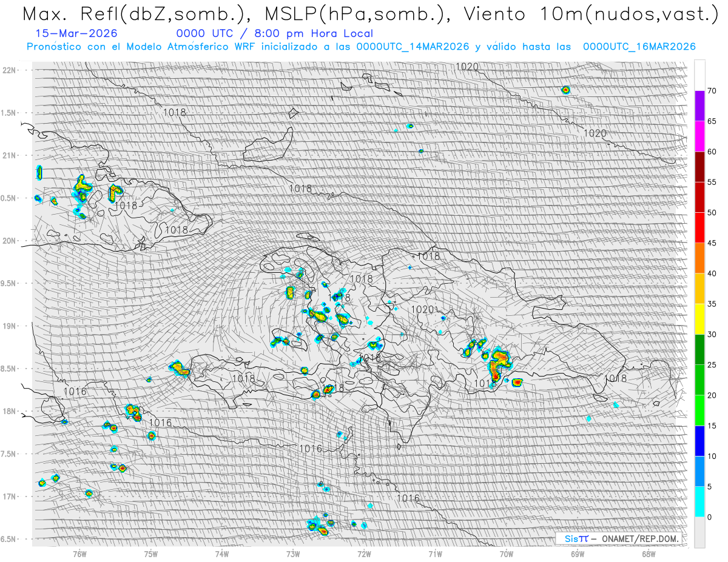The image size is (728, 562).
Task: Click the purple 65–70 dBZ color band
Action: (699, 106)
